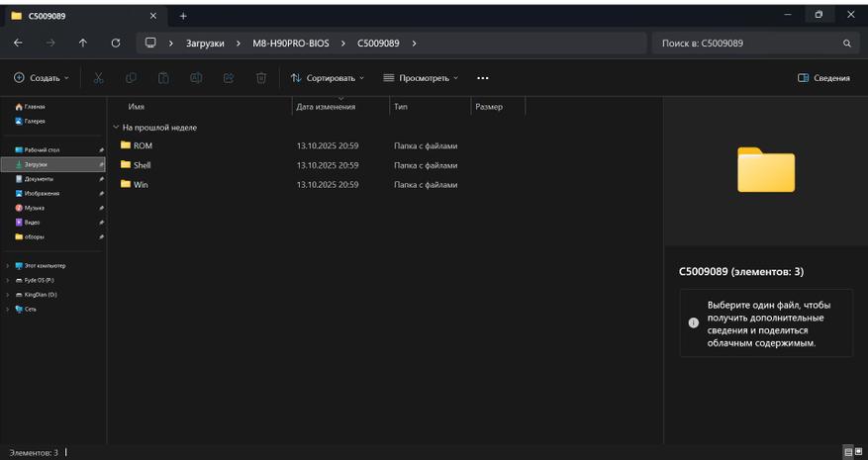Image resolution: width=868 pixels, height=460 pixels.
Task: Click the search field Поиск в: C5009089
Action: (x=747, y=44)
